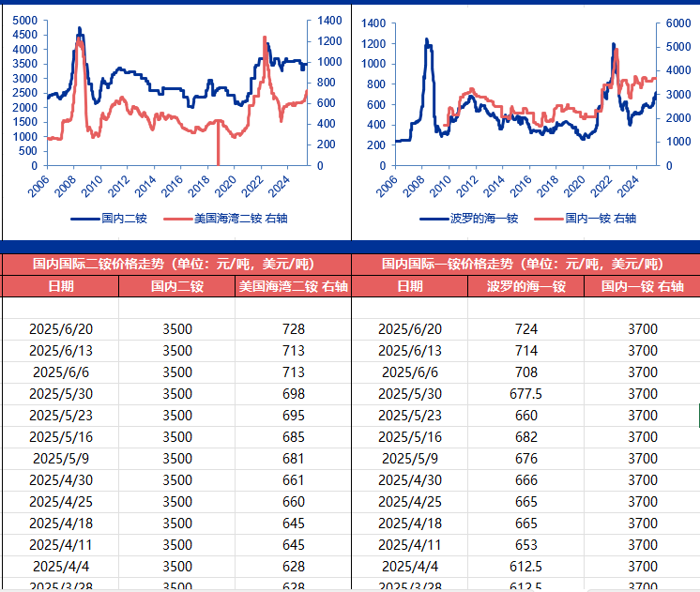Click the 国内二铵 column header cell
Image resolution: width=700 pixels, height=592 pixels.
coord(176,286)
